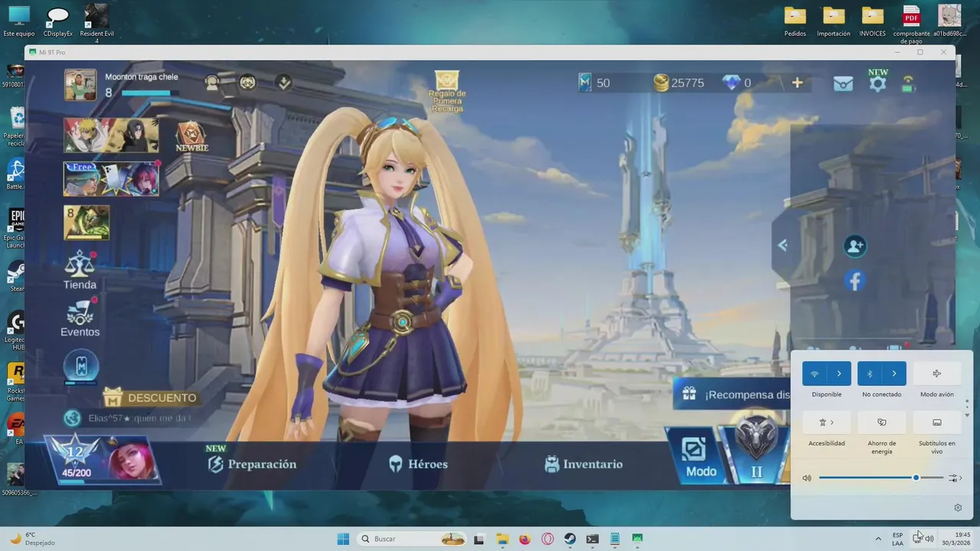
Task: Open INVOICES desktop folder
Action: [x=872, y=21]
